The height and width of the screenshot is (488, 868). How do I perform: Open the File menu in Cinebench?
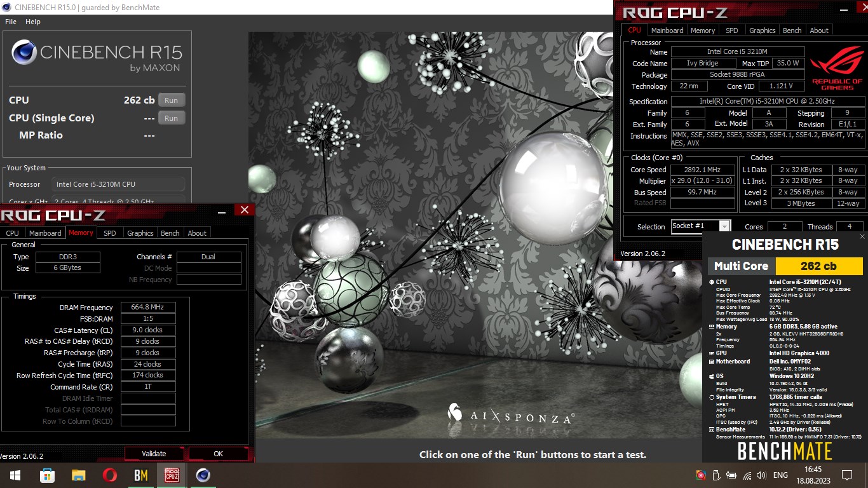(11, 22)
